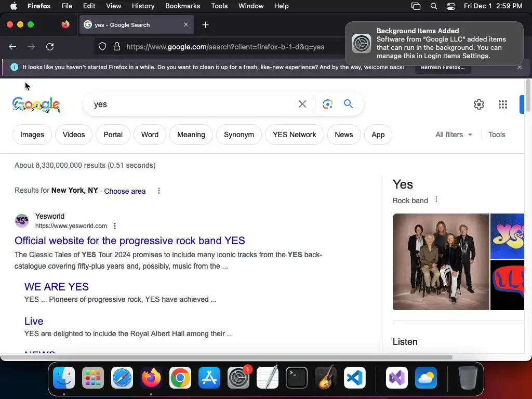Click the magnifier search button
The width and height of the screenshot is (532, 399).
tap(348, 104)
